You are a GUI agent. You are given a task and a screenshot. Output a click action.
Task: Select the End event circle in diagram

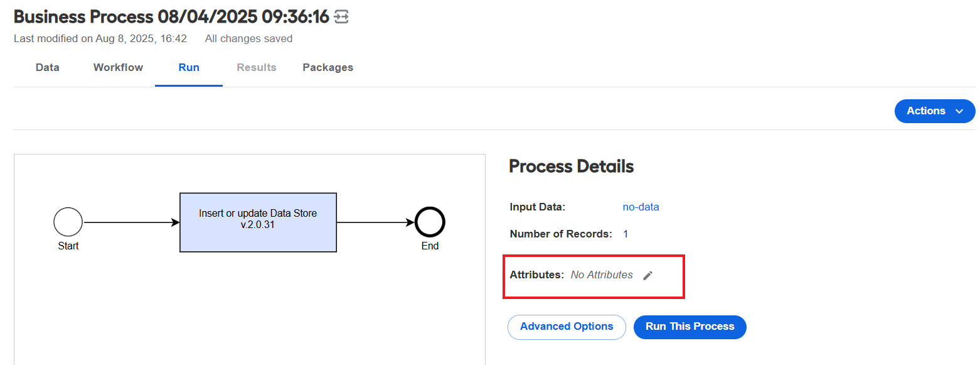click(x=430, y=222)
